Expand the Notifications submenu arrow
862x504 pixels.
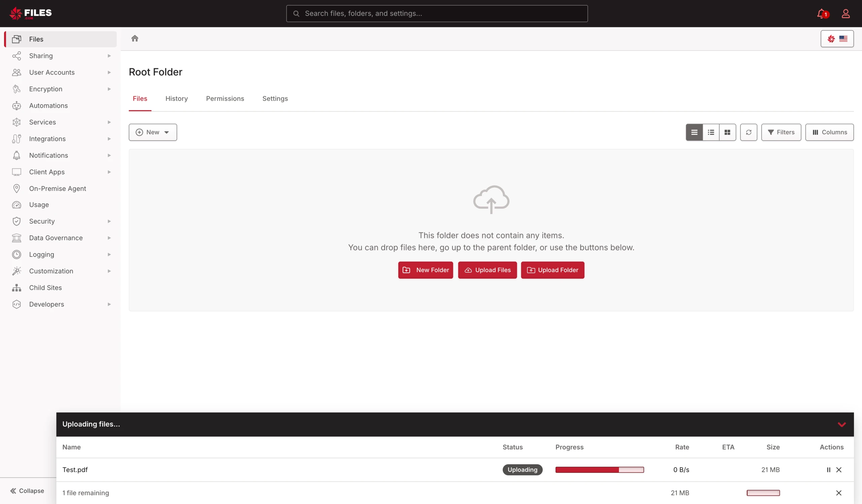tap(109, 155)
